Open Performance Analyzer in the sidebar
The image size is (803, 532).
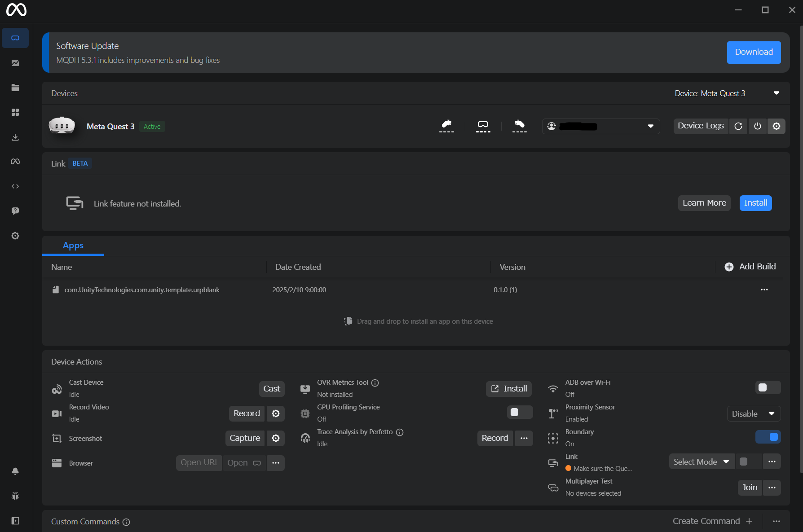point(15,63)
